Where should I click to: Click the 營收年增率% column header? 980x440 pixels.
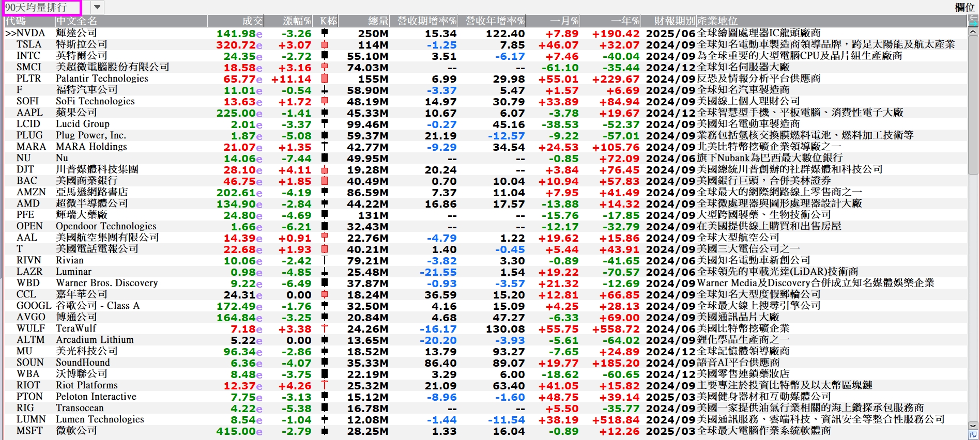[x=495, y=21]
